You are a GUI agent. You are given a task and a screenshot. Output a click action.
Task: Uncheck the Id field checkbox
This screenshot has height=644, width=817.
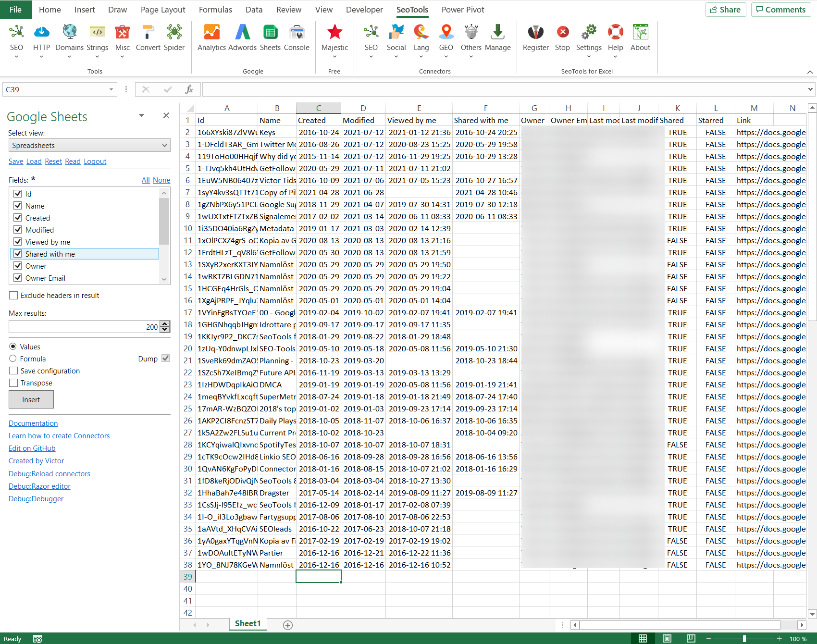pos(18,194)
